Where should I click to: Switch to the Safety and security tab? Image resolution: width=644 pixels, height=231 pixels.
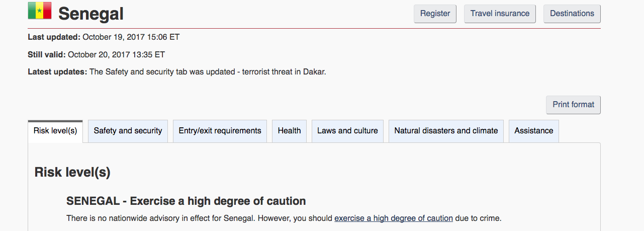coord(128,131)
